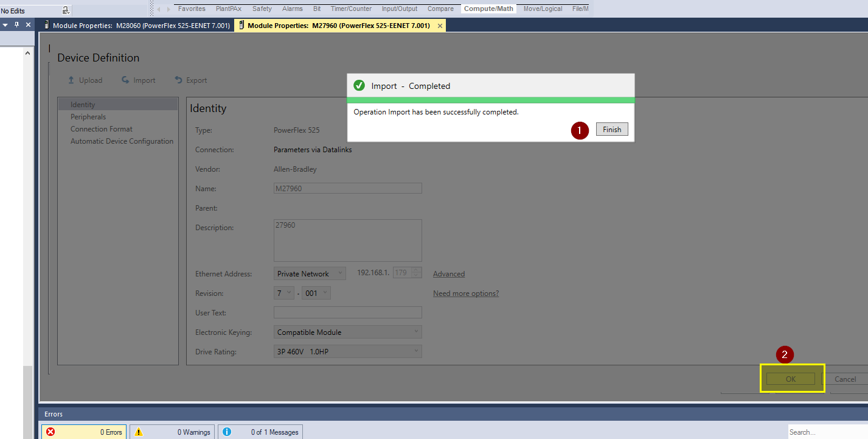
Task: Click the Ethernet address spinner showing 179
Action: [x=407, y=273]
